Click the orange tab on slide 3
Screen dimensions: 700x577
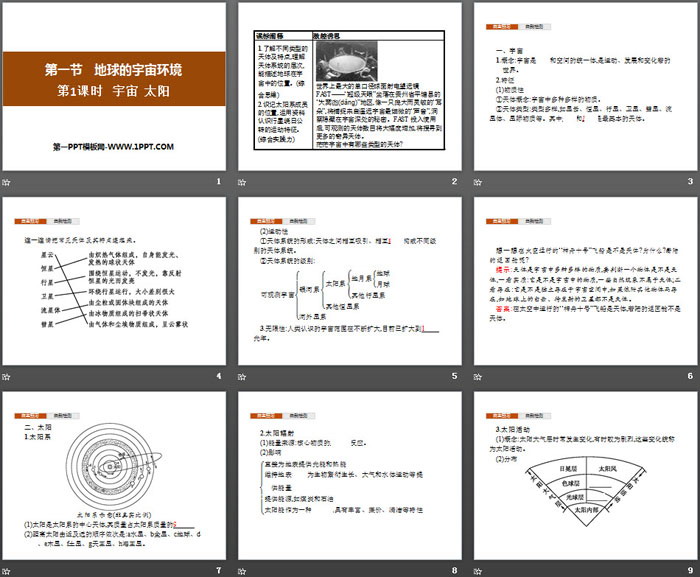coord(502,27)
